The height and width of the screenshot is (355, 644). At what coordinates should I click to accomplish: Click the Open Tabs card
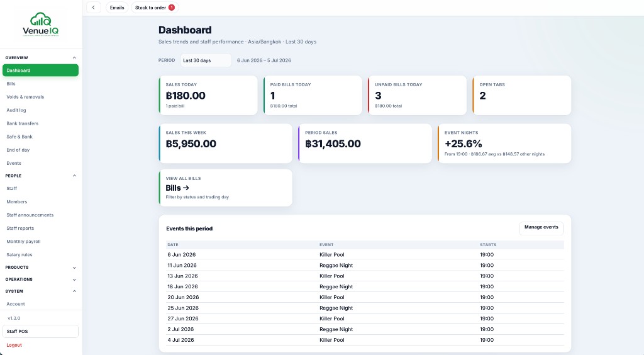tap(521, 95)
